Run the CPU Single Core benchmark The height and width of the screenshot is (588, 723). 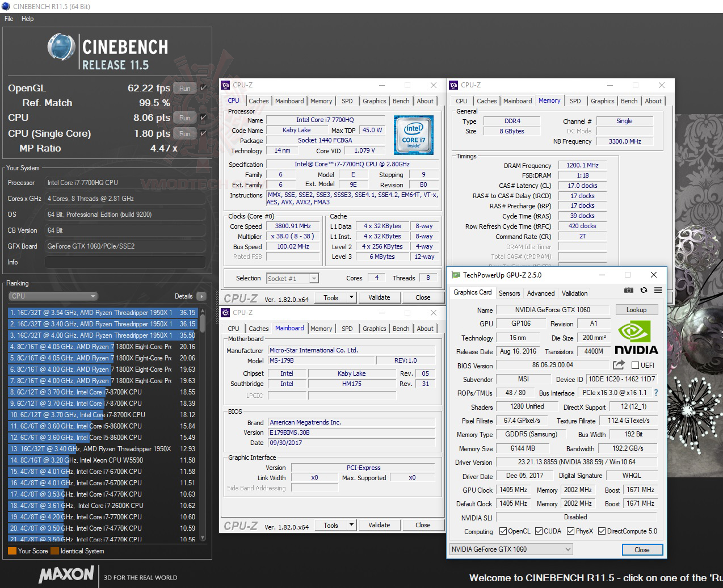coord(185,133)
